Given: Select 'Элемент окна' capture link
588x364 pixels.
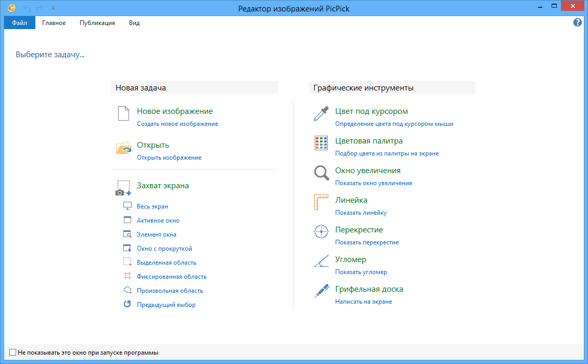Looking at the screenshot, I should coord(157,235).
